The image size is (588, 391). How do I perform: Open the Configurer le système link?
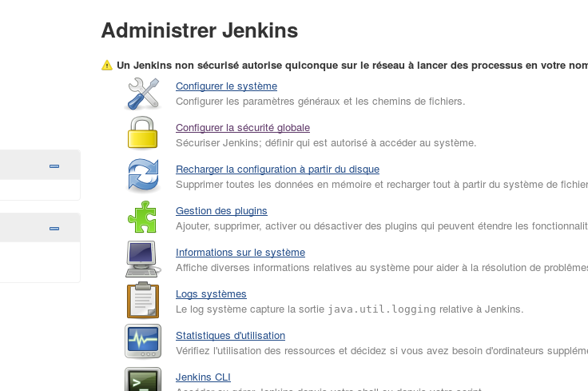tap(227, 86)
